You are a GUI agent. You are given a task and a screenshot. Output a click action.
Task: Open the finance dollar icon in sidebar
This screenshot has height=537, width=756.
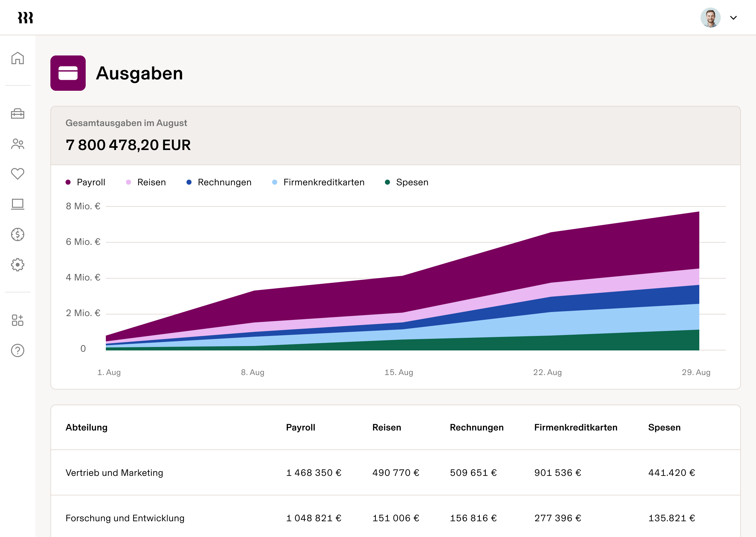click(x=18, y=234)
